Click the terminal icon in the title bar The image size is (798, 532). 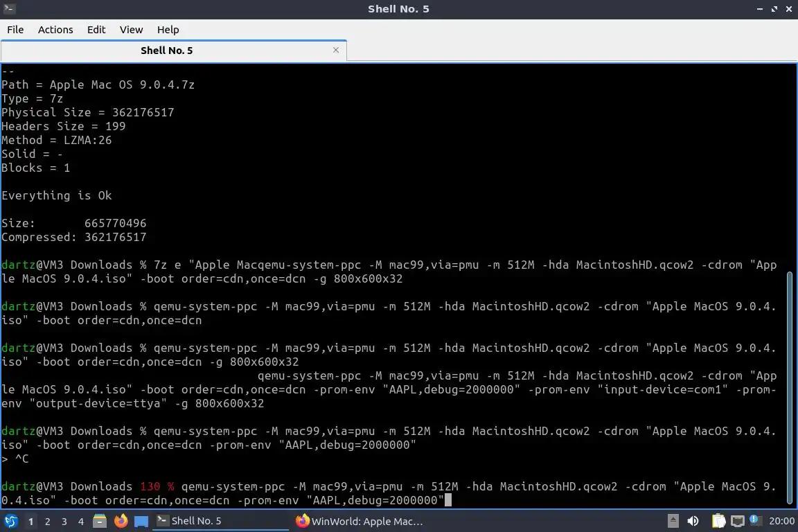click(x=8, y=8)
